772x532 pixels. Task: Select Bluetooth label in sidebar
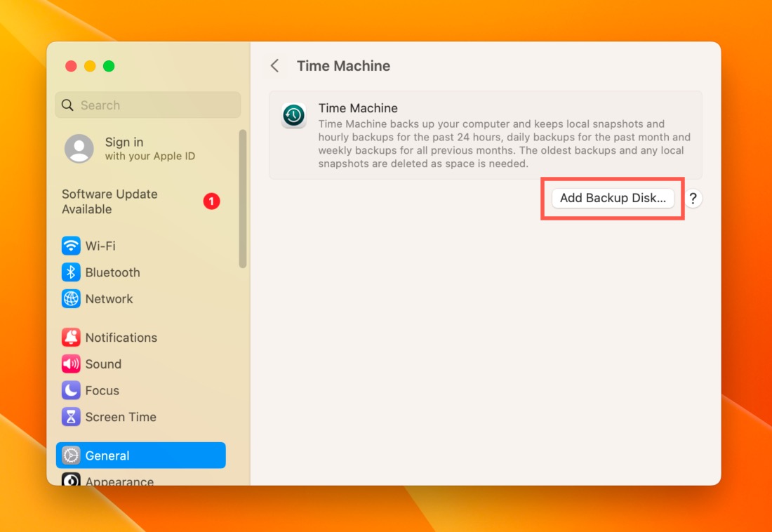point(113,272)
